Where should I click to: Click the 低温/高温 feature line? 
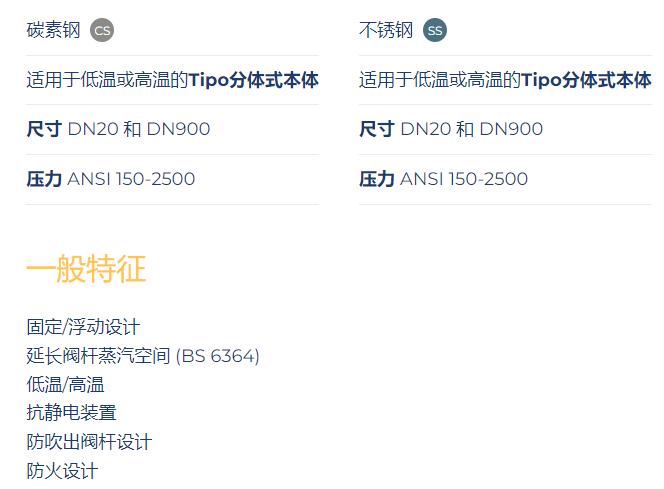65,384
